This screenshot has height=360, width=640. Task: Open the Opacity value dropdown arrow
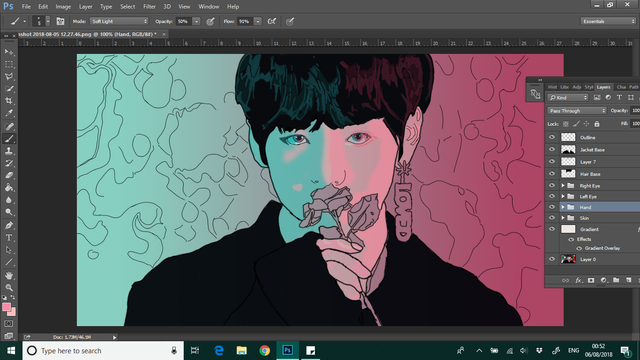coord(196,21)
